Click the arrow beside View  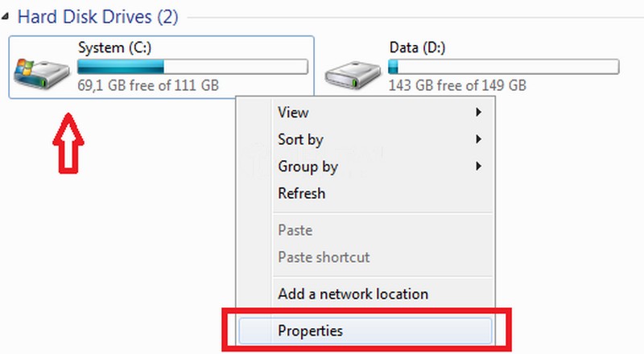479,113
